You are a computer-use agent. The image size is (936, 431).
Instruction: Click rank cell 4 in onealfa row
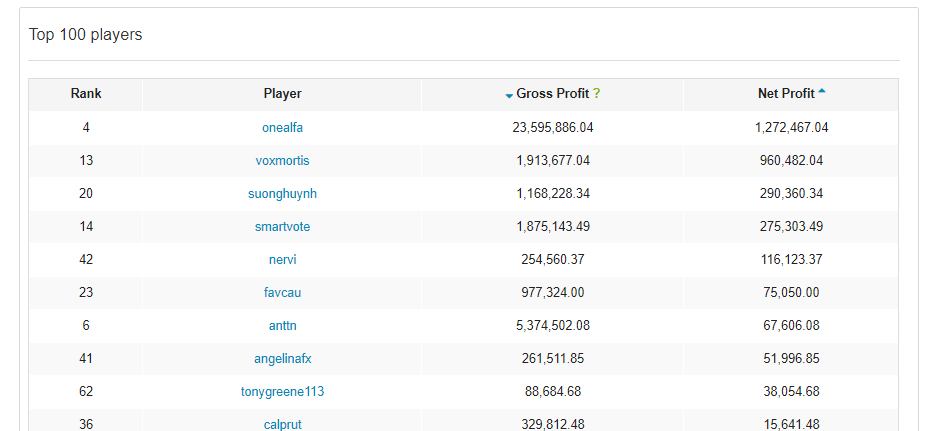click(86, 127)
